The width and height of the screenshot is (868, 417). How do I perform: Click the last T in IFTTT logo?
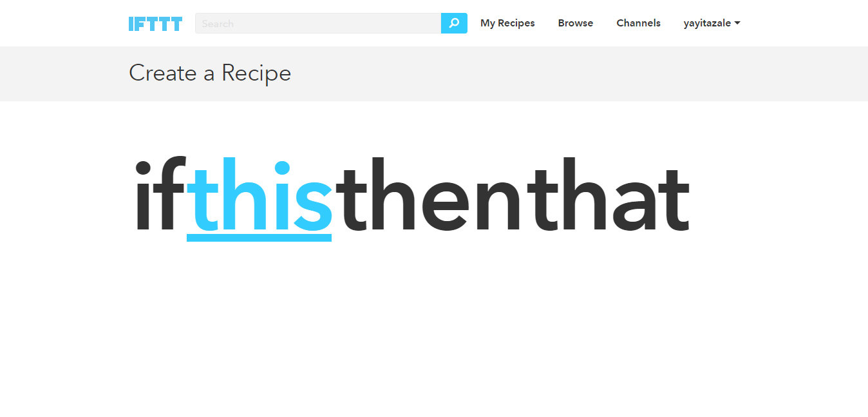(x=176, y=24)
